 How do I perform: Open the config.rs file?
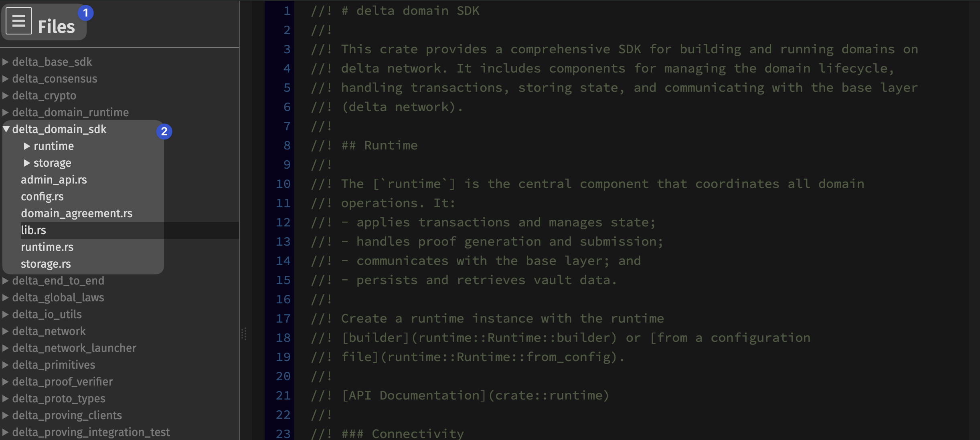pyautogui.click(x=42, y=196)
